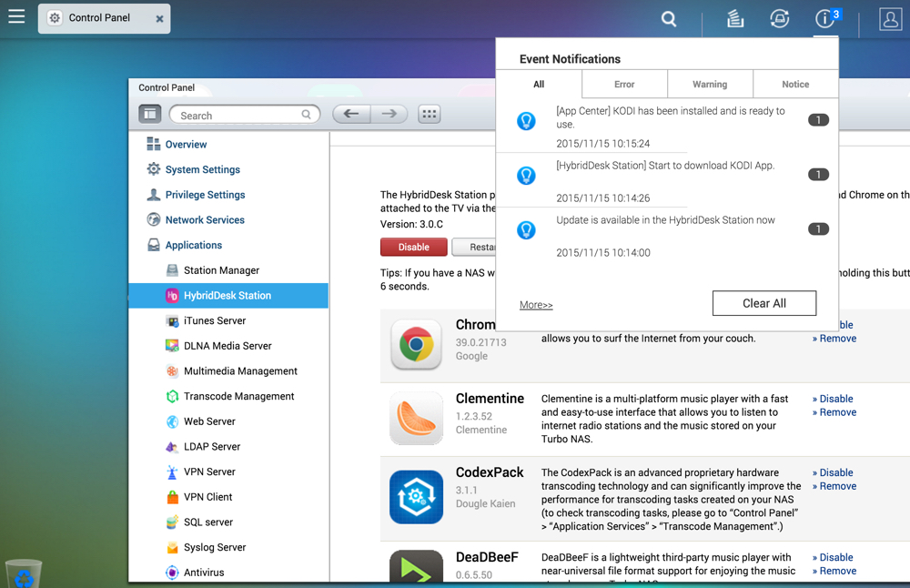Click the Chrome app icon
910x588 pixels.
point(416,345)
